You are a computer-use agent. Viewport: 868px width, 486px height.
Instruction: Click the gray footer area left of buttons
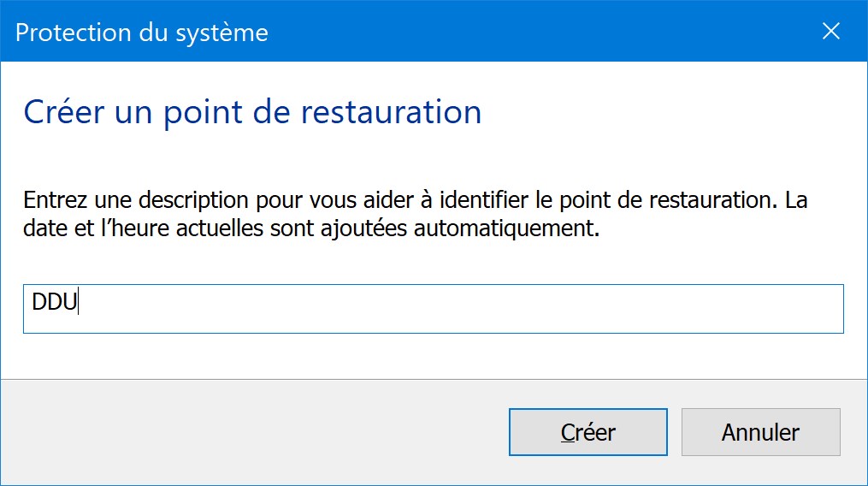255,432
